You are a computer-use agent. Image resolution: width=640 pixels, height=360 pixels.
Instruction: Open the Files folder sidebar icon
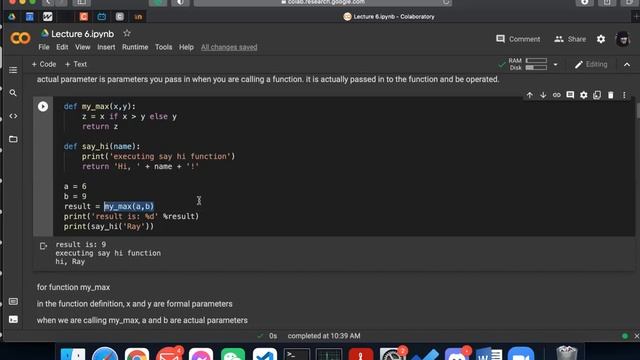tap(13, 139)
